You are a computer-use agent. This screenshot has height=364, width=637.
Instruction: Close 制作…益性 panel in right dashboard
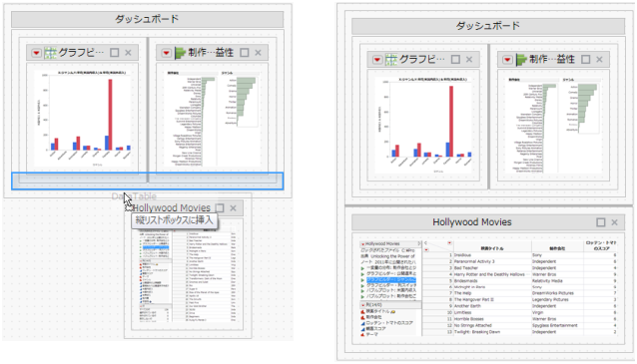[x=599, y=60]
